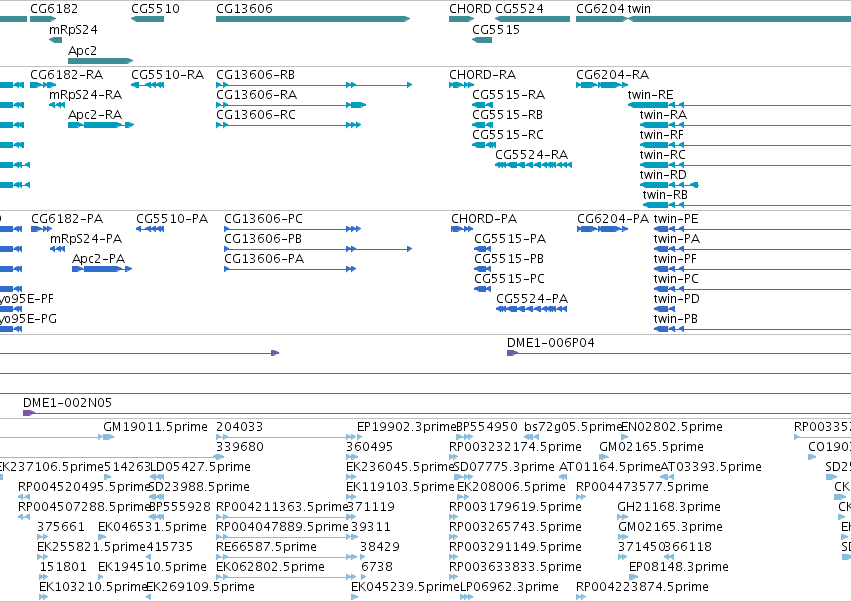Click transcript CG5510-RA
This screenshot has height=602, width=851.
pyautogui.click(x=168, y=75)
